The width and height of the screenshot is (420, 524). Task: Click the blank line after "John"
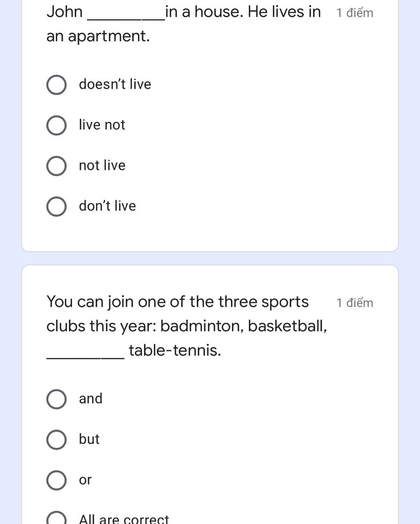pyautogui.click(x=126, y=18)
